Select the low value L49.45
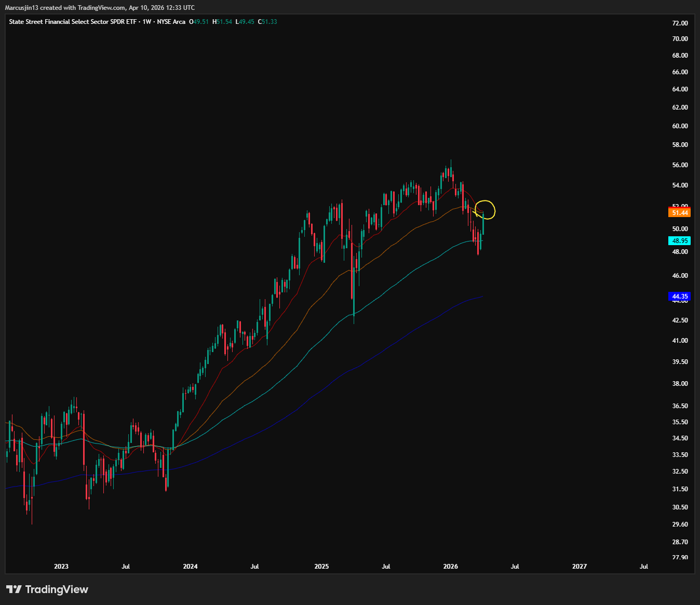700x605 pixels. point(245,22)
